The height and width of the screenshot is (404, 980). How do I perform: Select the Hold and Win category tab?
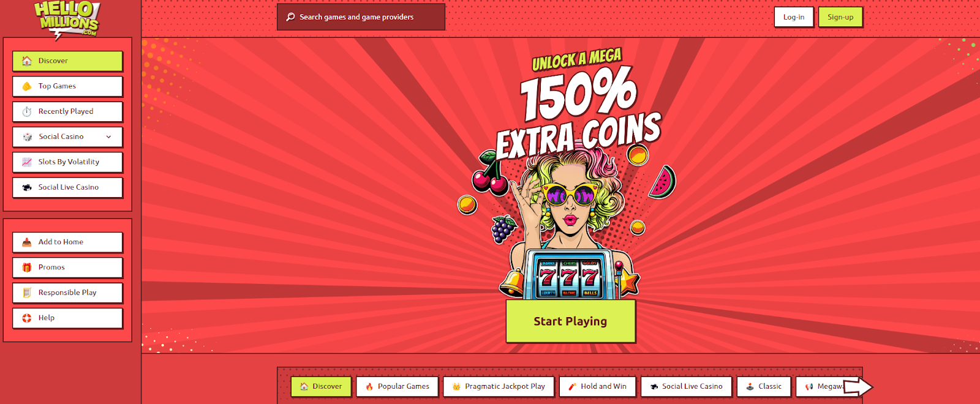point(597,387)
